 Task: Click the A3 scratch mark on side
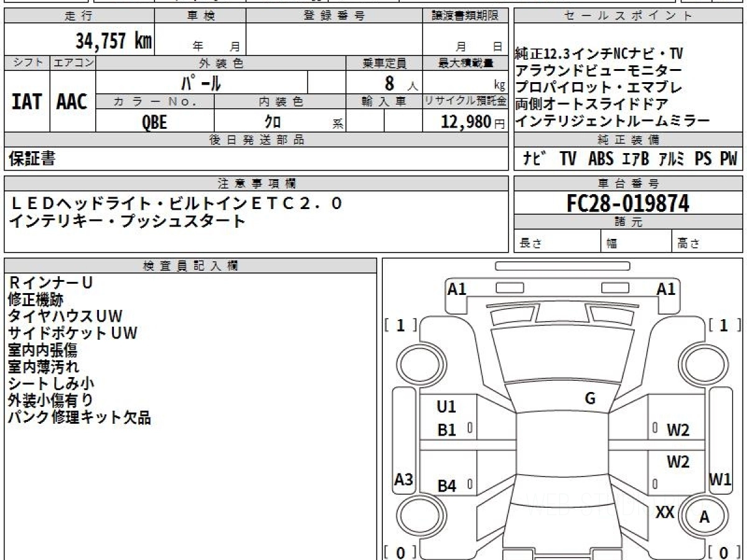[x=404, y=480]
